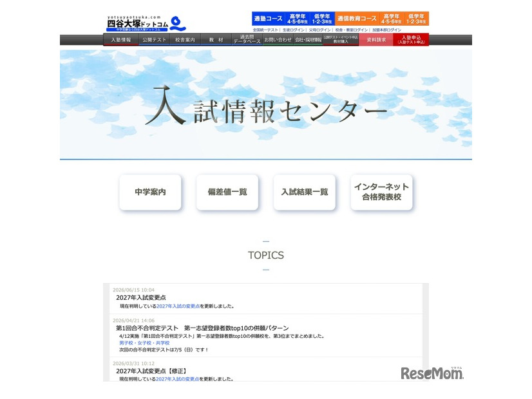
Task: Click the TOPICS heading
Action: 266,255
